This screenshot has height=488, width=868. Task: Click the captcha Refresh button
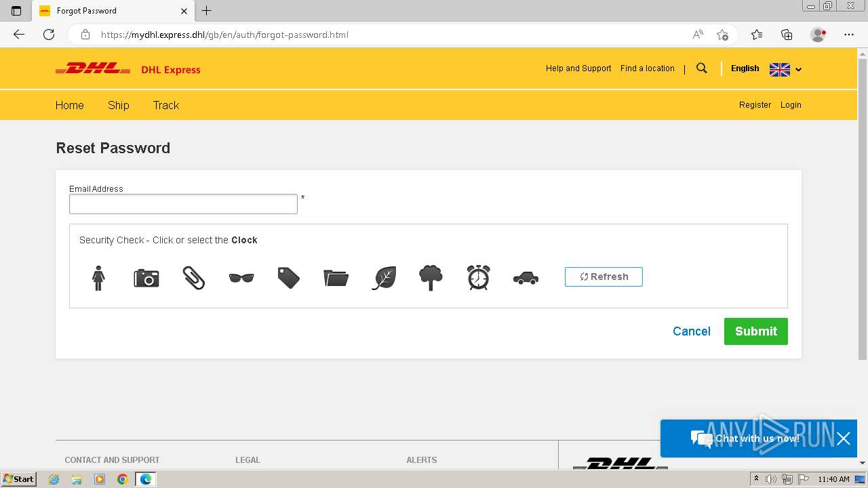click(x=604, y=277)
